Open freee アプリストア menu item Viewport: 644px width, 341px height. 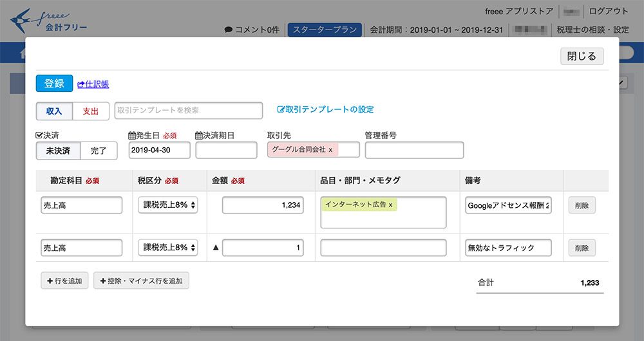click(x=519, y=12)
